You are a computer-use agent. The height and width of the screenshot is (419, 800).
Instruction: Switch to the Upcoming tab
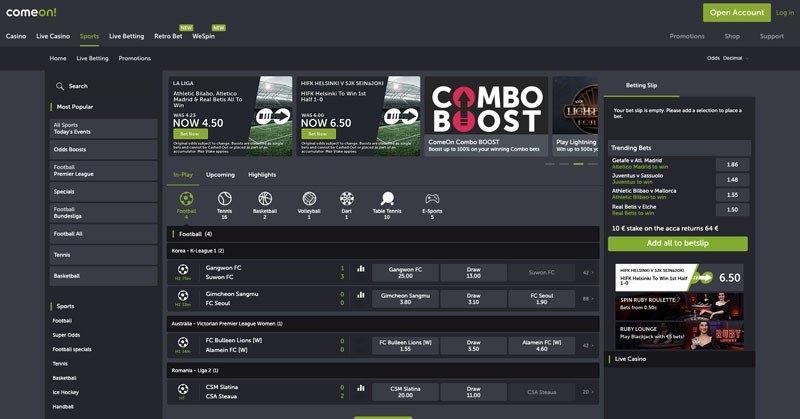220,175
